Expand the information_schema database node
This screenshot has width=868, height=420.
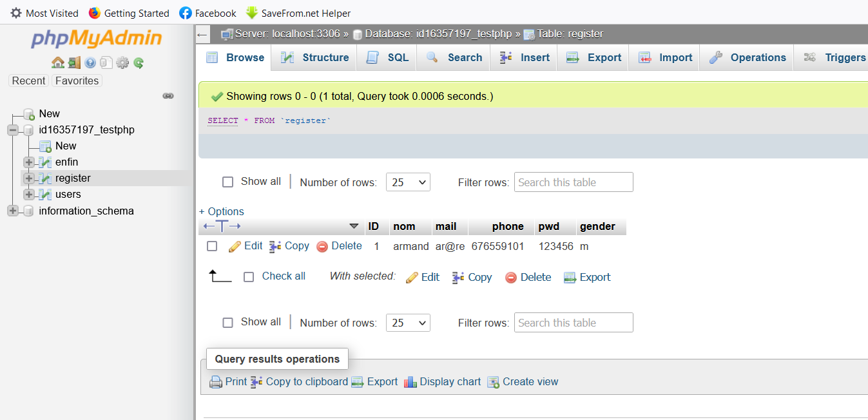click(x=12, y=211)
